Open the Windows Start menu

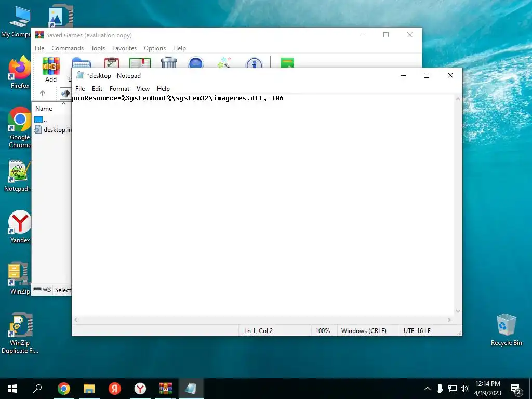tap(12, 389)
